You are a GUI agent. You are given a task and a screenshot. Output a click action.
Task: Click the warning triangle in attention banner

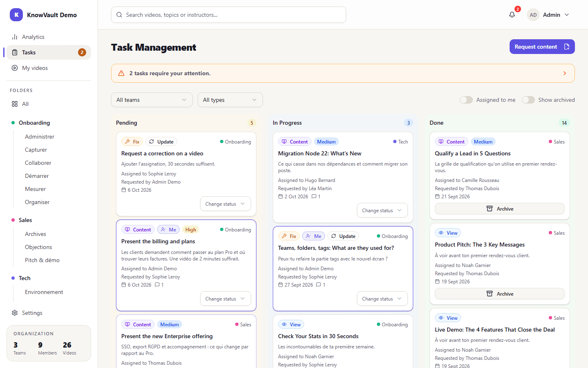click(x=121, y=73)
